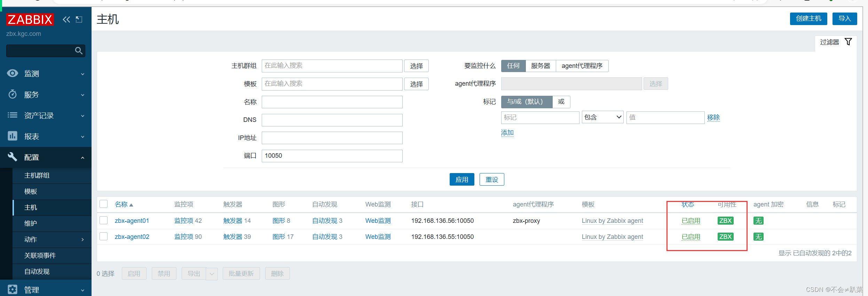
Task: Click the gear icon next to 管理
Action: [x=13, y=289]
